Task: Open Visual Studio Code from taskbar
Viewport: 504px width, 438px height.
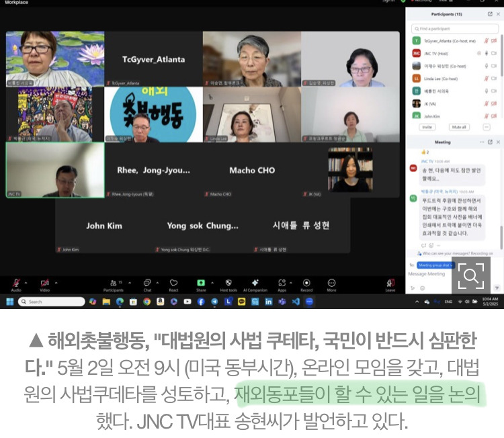Action: [296, 302]
